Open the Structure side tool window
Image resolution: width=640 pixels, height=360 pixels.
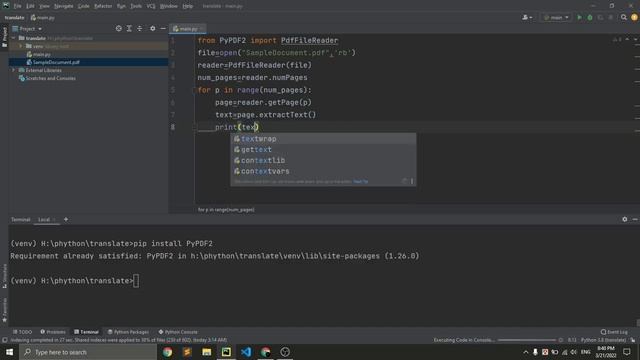tap(4, 276)
